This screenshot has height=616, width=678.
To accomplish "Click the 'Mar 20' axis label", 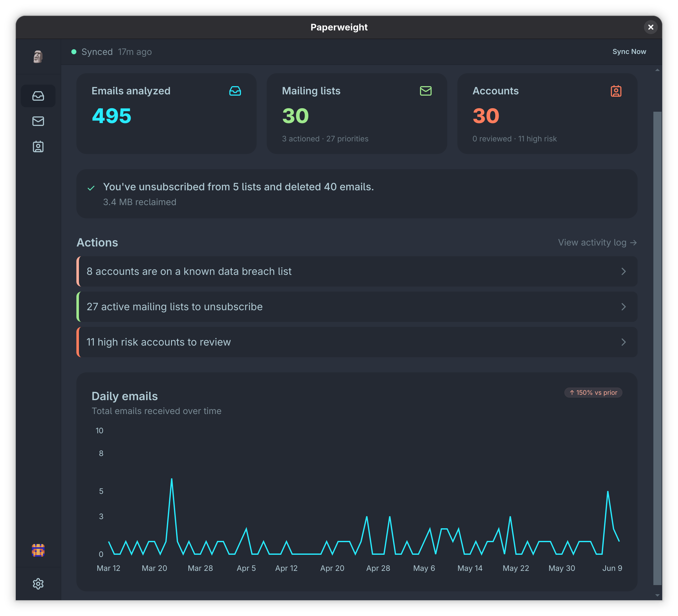I will 154,568.
